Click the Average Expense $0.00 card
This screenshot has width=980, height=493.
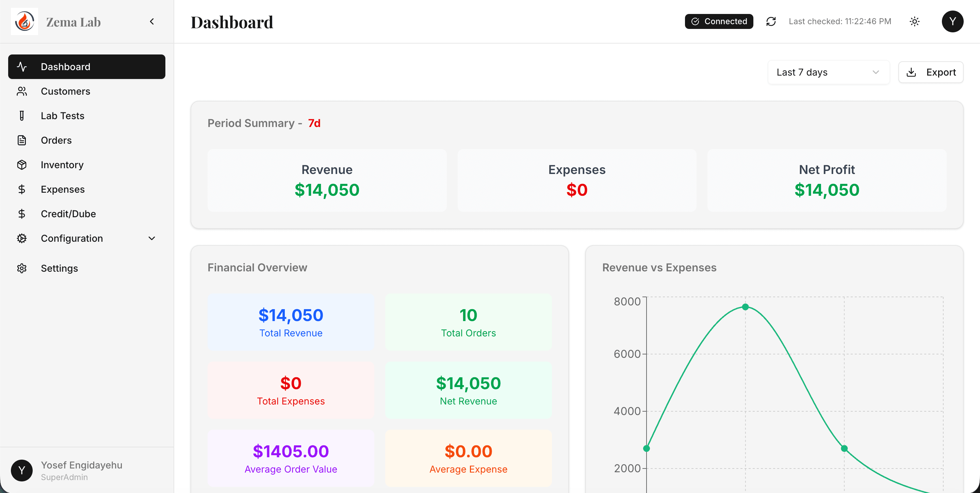pos(468,459)
